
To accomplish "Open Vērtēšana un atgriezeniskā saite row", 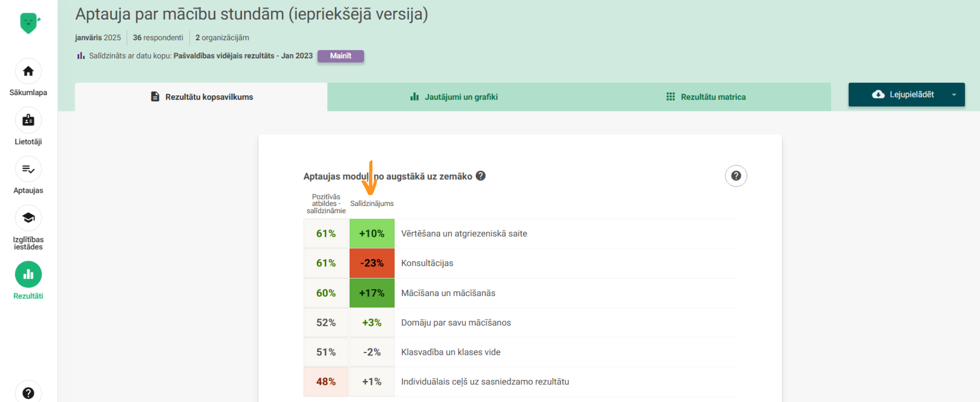I will pos(464,234).
